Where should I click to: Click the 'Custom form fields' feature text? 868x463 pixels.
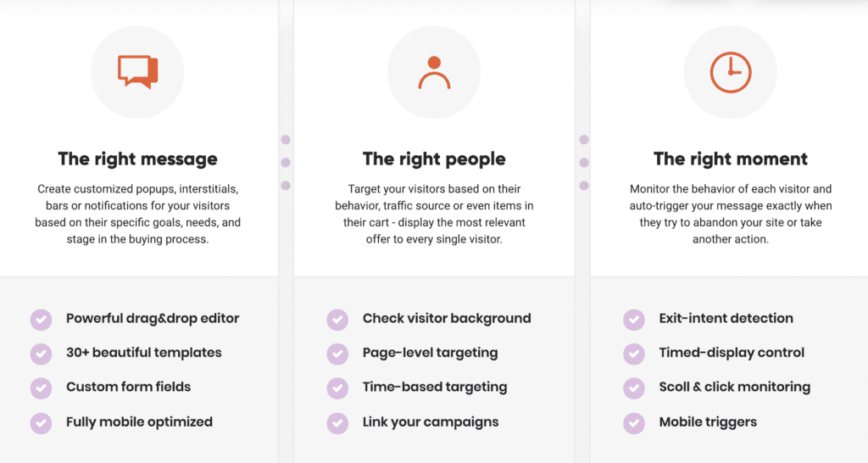coord(128,387)
